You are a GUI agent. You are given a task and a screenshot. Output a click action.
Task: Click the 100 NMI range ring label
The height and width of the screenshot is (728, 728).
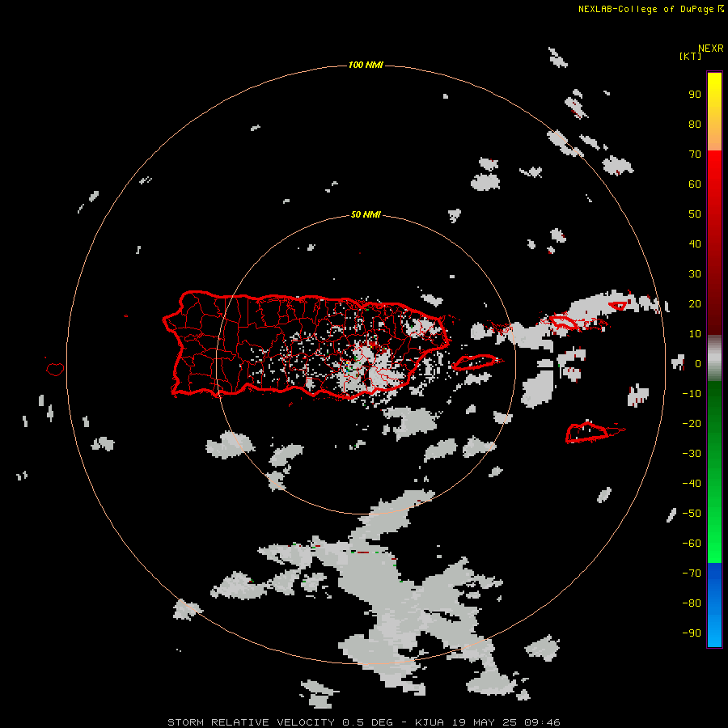point(366,65)
